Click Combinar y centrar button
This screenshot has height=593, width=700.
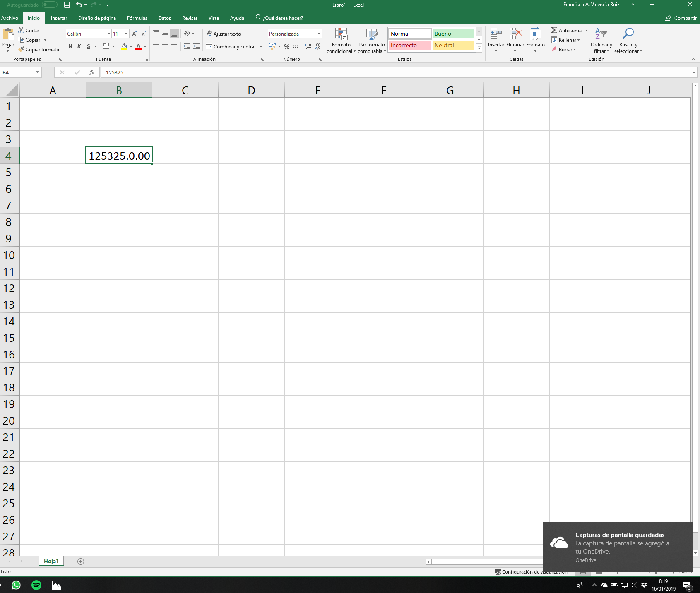pyautogui.click(x=231, y=47)
